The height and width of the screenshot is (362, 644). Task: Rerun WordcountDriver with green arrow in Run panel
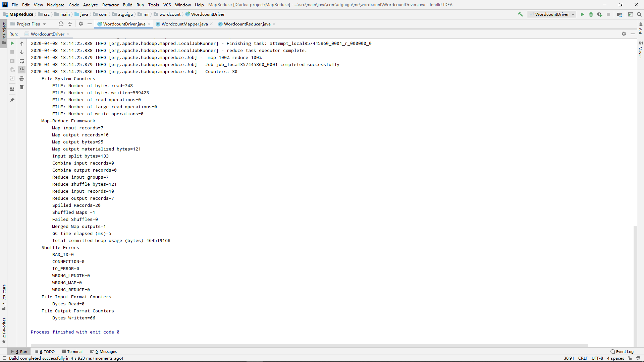[x=12, y=43]
